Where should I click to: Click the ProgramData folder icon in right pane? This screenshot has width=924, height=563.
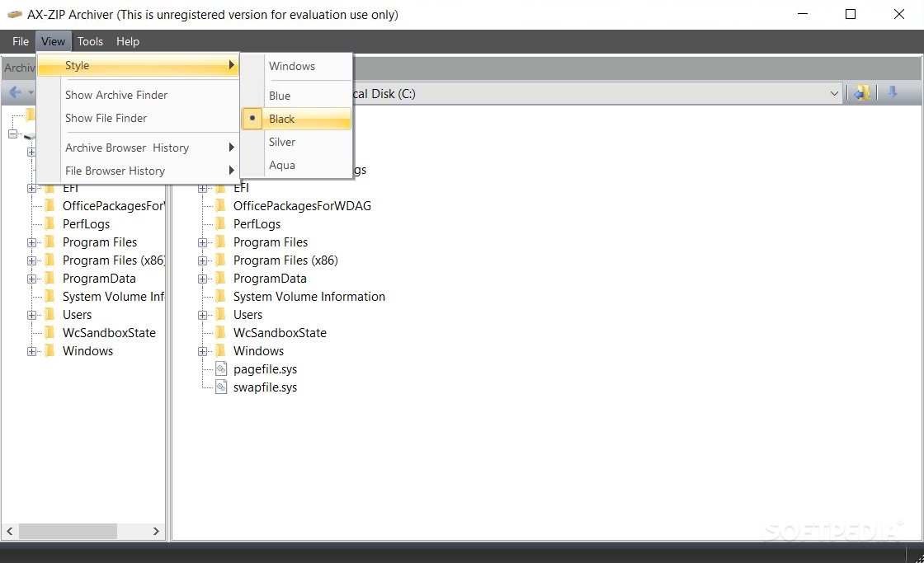point(221,279)
